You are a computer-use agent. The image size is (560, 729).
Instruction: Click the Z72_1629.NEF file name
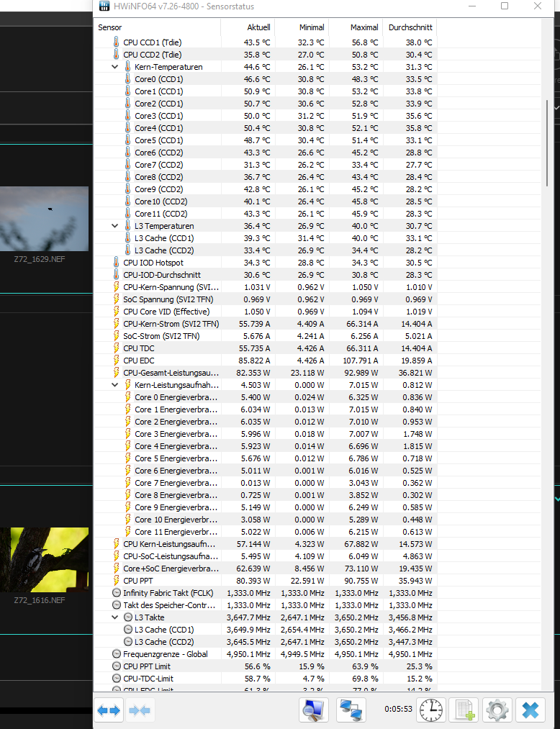(40, 259)
